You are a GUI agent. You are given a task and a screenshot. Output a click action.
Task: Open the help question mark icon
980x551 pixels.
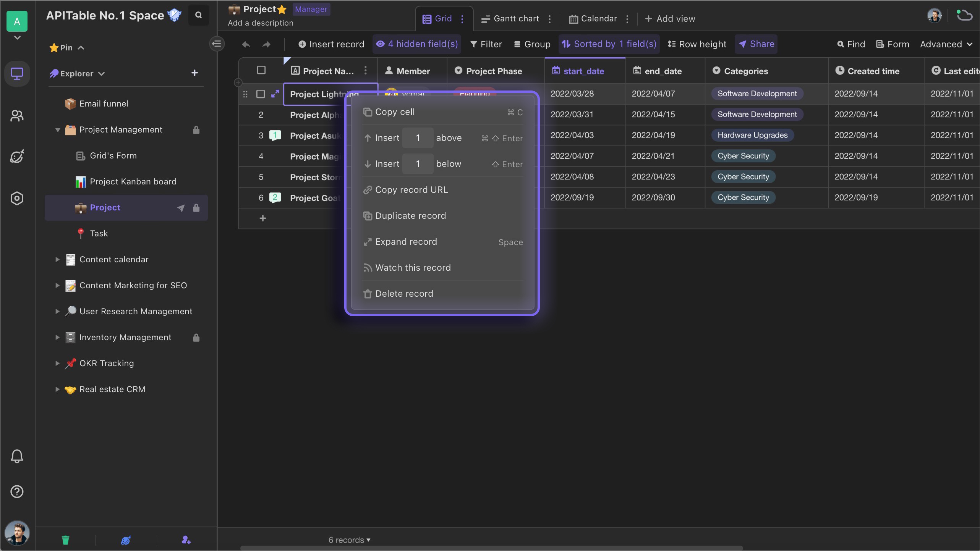(x=17, y=491)
